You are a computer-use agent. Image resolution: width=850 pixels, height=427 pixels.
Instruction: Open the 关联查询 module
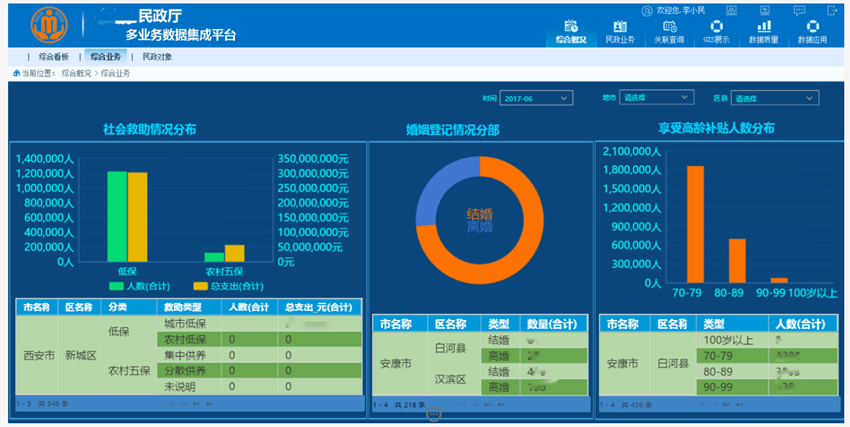(x=669, y=30)
